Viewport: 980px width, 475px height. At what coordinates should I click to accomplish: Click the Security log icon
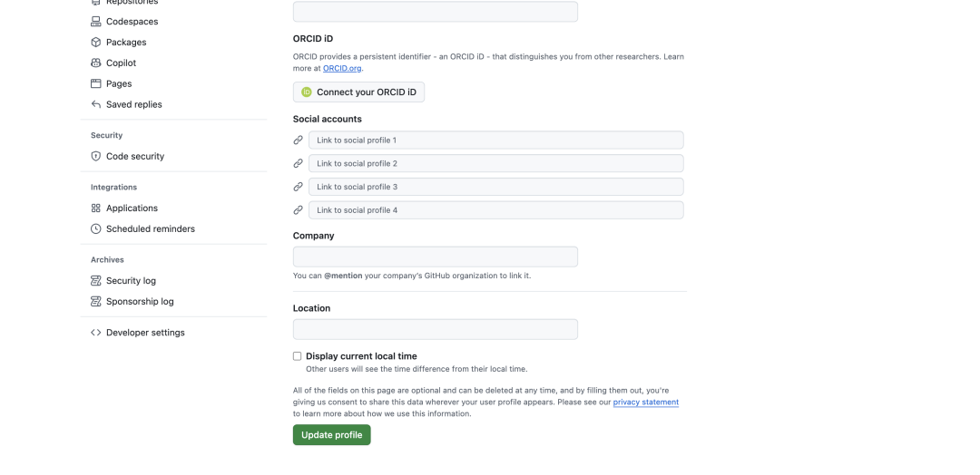[x=95, y=281]
